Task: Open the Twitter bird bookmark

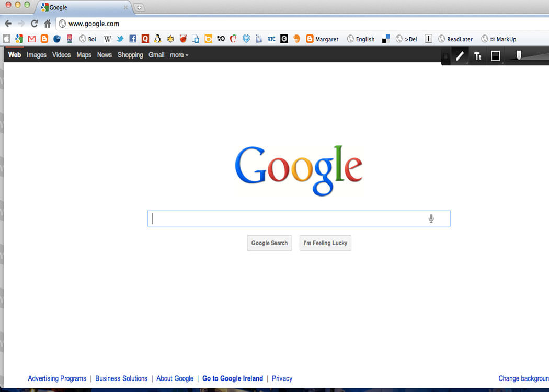Action: click(x=120, y=39)
